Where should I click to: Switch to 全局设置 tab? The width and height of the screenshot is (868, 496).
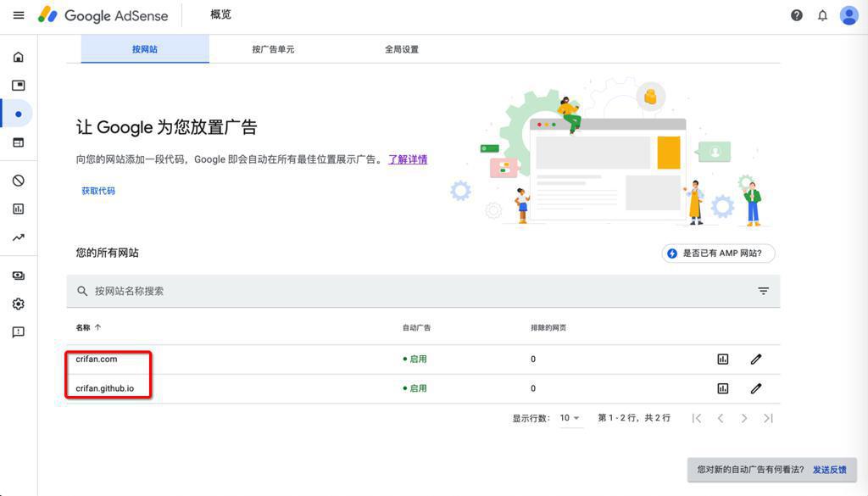click(401, 49)
